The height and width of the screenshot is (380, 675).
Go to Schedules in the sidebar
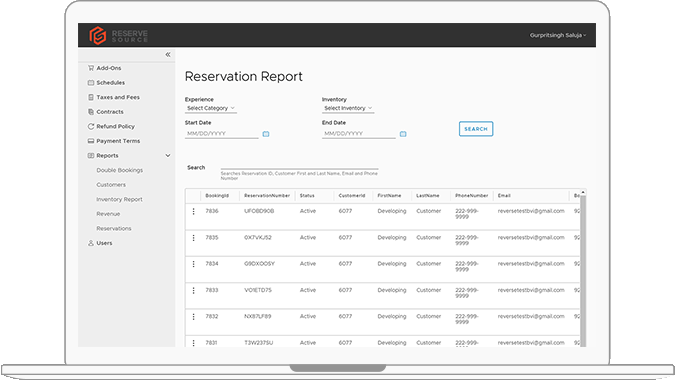[x=111, y=83]
